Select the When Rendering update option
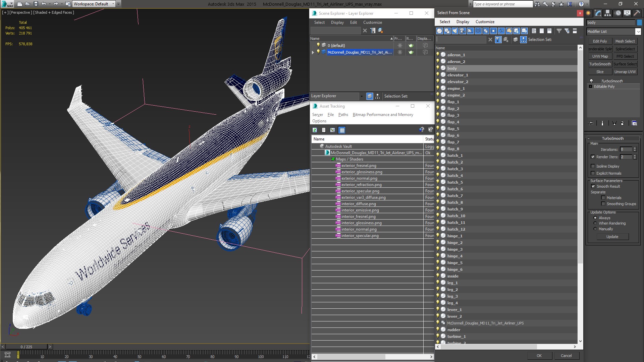644x362 pixels. click(x=595, y=223)
